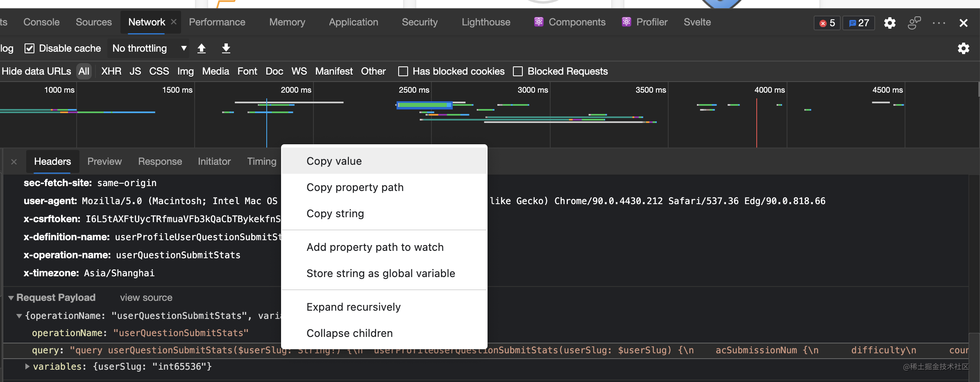The height and width of the screenshot is (382, 980).
Task: Expand the variables entry with userSlug
Action: (x=27, y=366)
